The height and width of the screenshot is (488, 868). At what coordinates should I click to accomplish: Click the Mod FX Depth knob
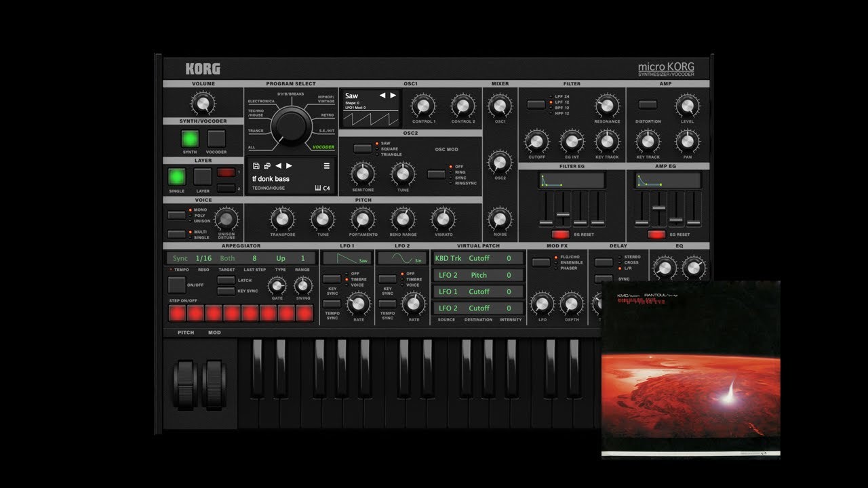click(x=571, y=303)
